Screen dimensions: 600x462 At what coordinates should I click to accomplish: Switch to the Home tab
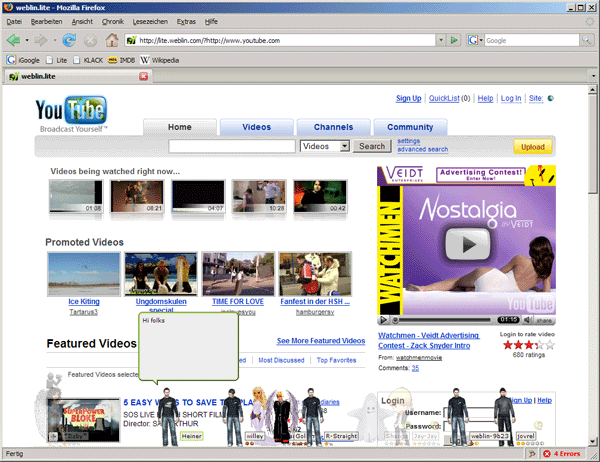180,127
